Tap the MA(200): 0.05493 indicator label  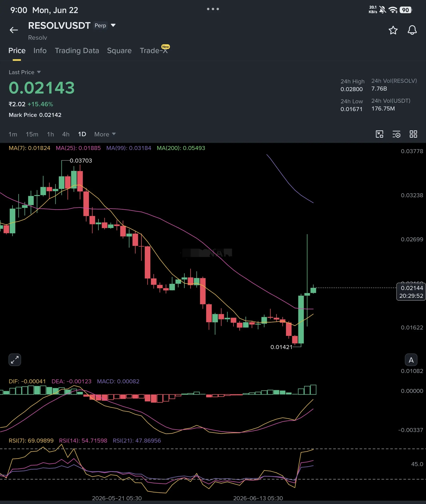(181, 148)
